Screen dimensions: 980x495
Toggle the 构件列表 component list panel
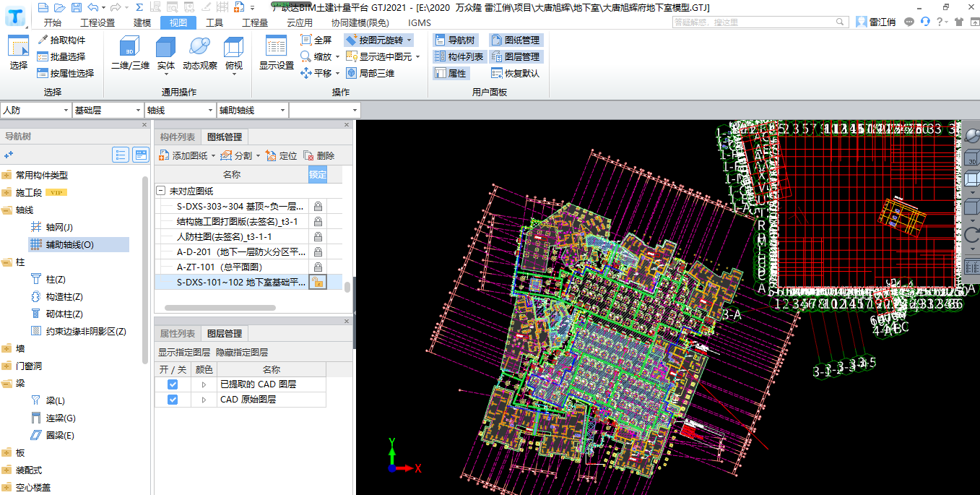[x=459, y=56]
